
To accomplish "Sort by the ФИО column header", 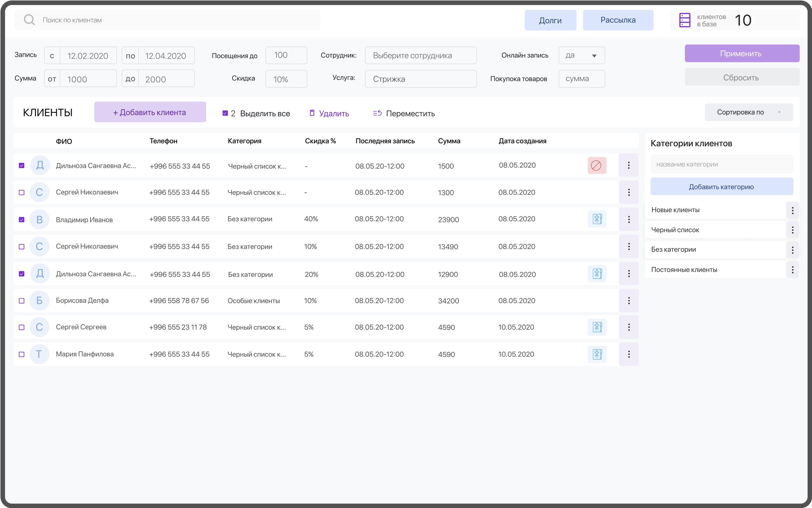I will (64, 141).
